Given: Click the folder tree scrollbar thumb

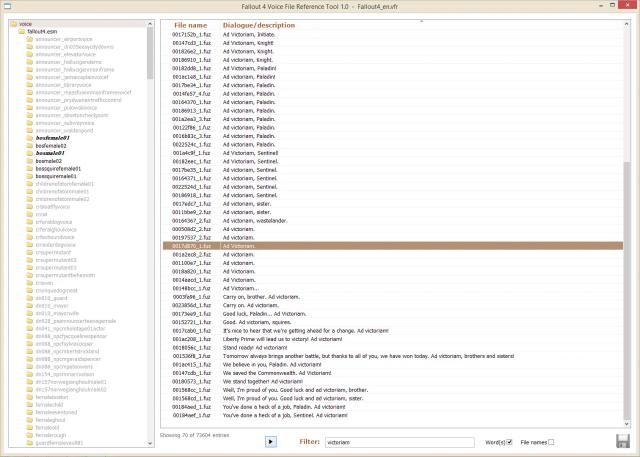Looking at the screenshot, I should (150, 53).
